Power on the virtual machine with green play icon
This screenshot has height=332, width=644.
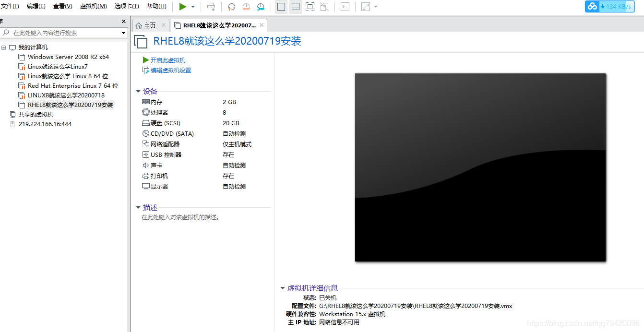click(184, 7)
